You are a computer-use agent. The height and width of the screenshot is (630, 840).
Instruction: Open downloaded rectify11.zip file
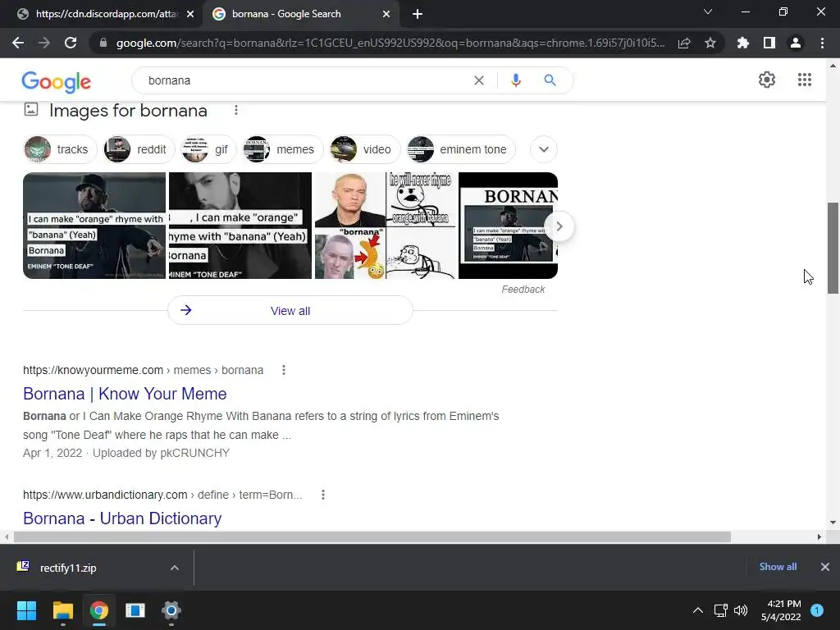click(68, 568)
